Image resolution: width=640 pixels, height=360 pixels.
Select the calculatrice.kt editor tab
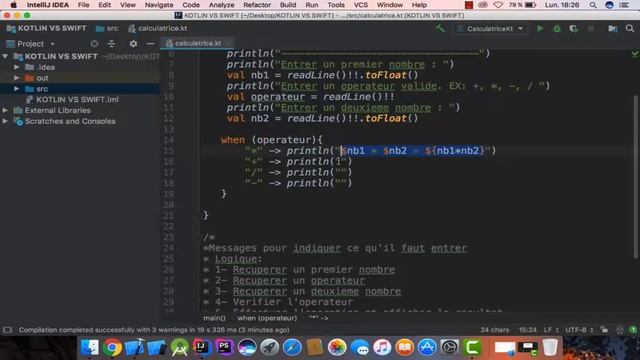[198, 43]
